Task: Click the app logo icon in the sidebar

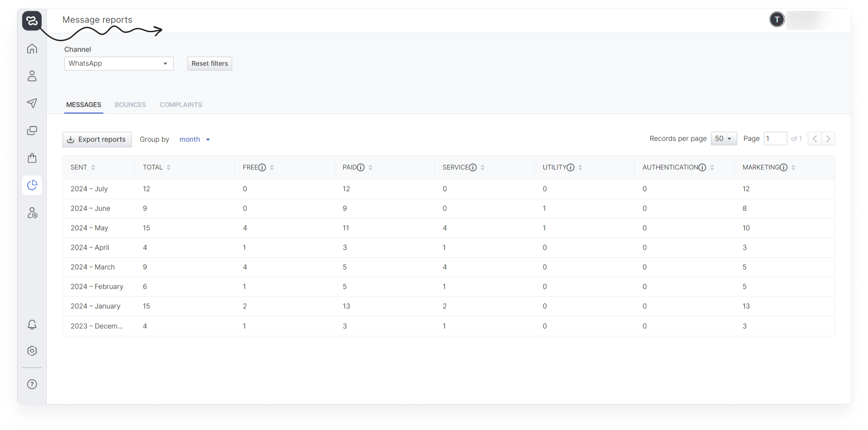Action: click(x=32, y=20)
